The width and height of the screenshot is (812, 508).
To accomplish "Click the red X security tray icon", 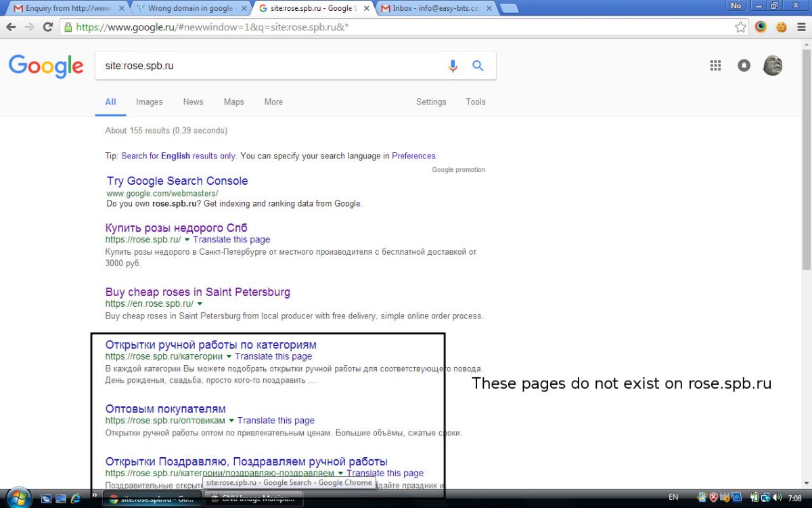I will (x=713, y=498).
